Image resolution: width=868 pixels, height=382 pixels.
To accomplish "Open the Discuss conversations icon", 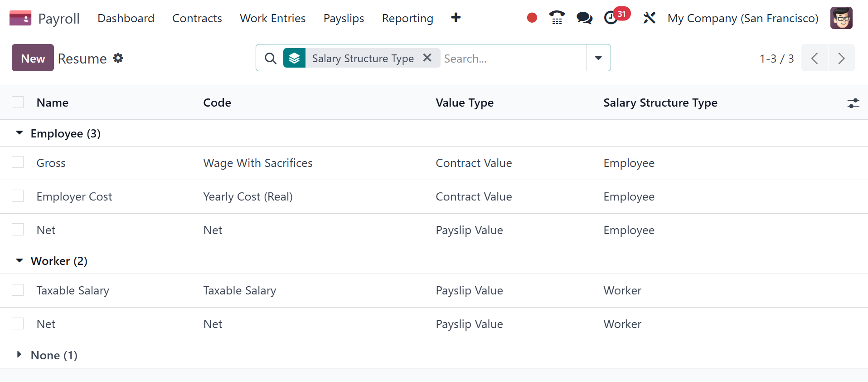I will pos(584,18).
